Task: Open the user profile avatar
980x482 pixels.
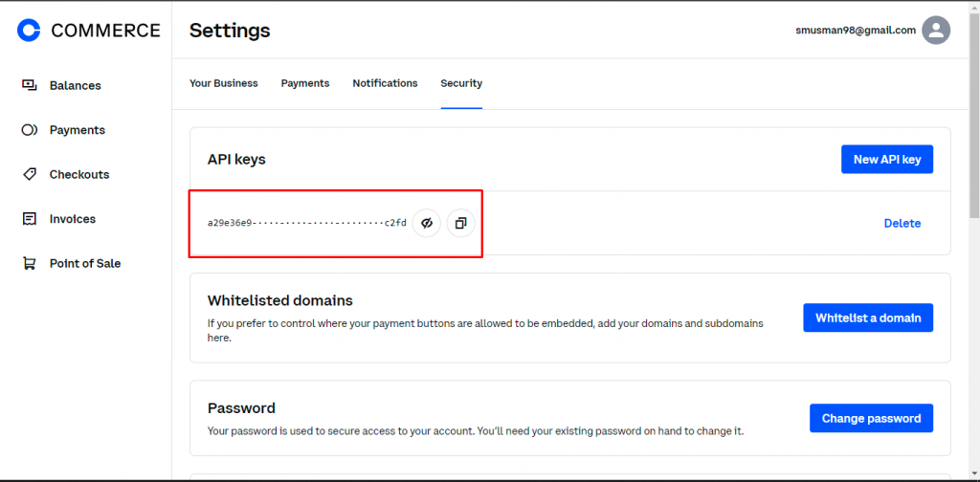Action: (935, 30)
